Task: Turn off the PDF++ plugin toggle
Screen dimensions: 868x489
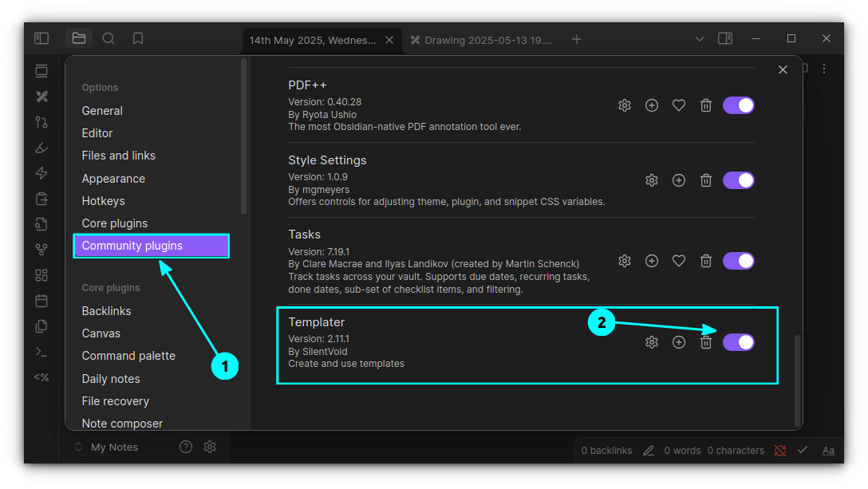Action: 738,105
